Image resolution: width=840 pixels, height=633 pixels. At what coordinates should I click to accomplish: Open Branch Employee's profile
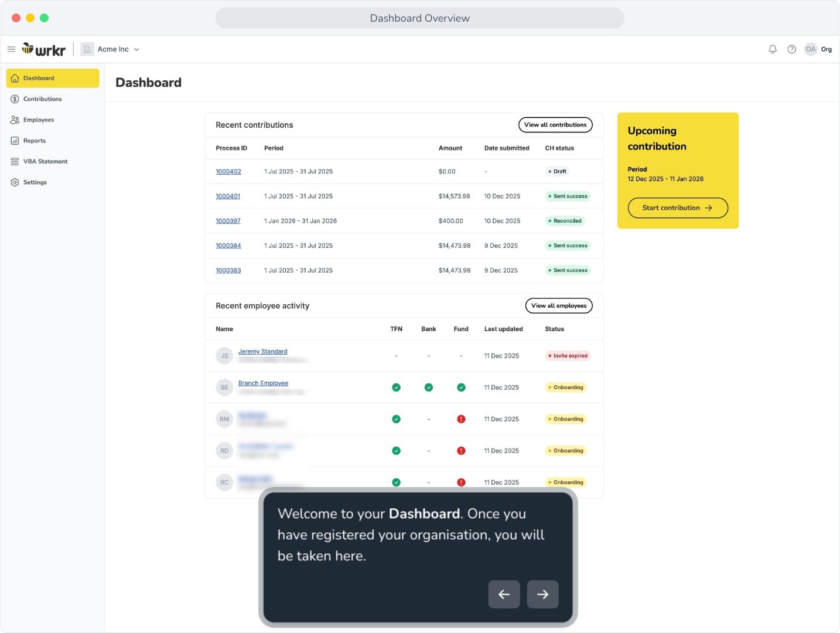[263, 383]
